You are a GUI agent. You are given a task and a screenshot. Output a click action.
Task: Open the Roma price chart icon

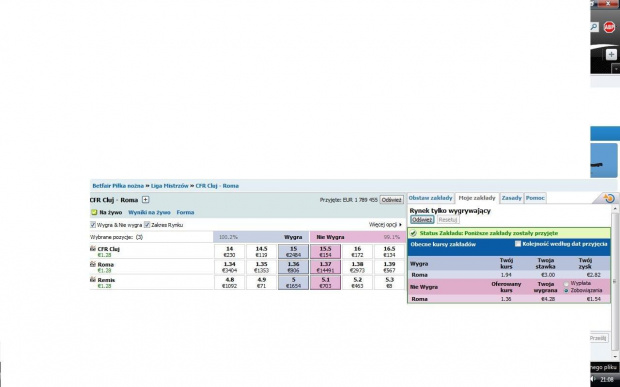(93, 264)
